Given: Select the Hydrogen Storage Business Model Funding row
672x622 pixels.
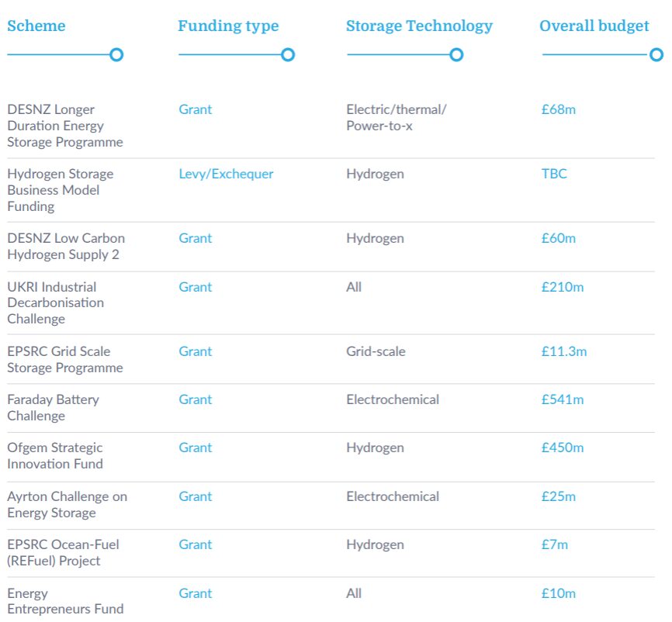Looking at the screenshot, I should pos(60,190).
